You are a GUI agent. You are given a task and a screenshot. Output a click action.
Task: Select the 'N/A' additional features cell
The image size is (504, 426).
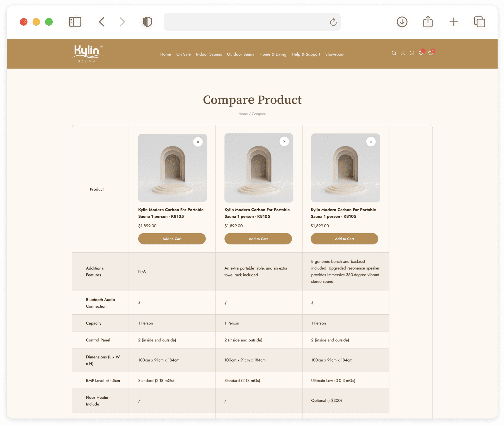[142, 271]
